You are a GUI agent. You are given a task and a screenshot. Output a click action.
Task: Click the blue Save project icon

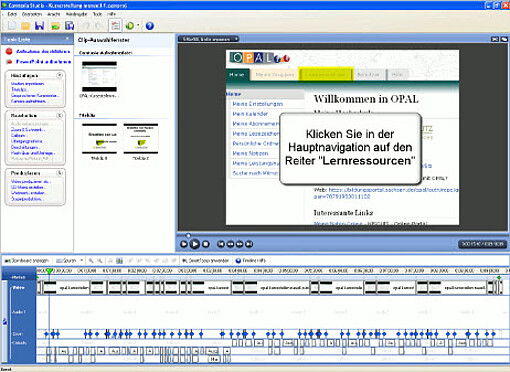point(39,26)
